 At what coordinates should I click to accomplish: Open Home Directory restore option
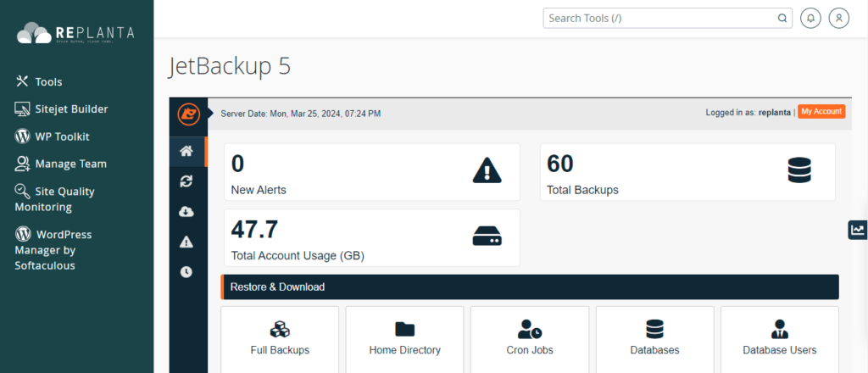tap(404, 340)
